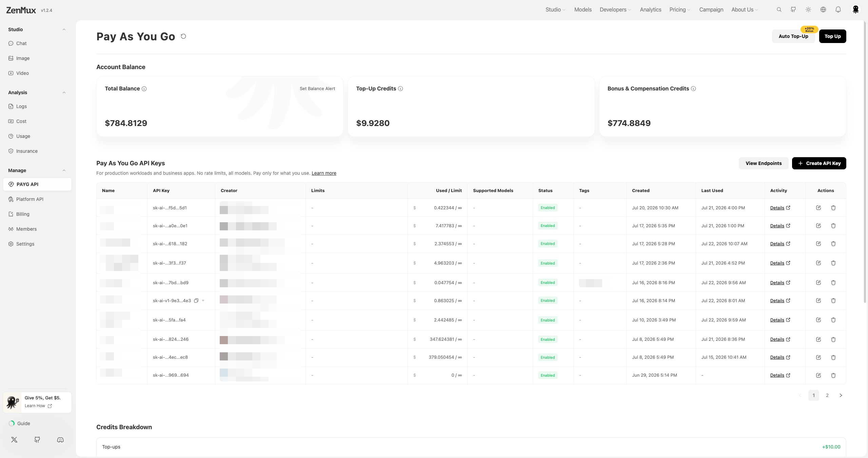This screenshot has width=868, height=458.
Task: Open the user avatar menu
Action: coord(856,9)
